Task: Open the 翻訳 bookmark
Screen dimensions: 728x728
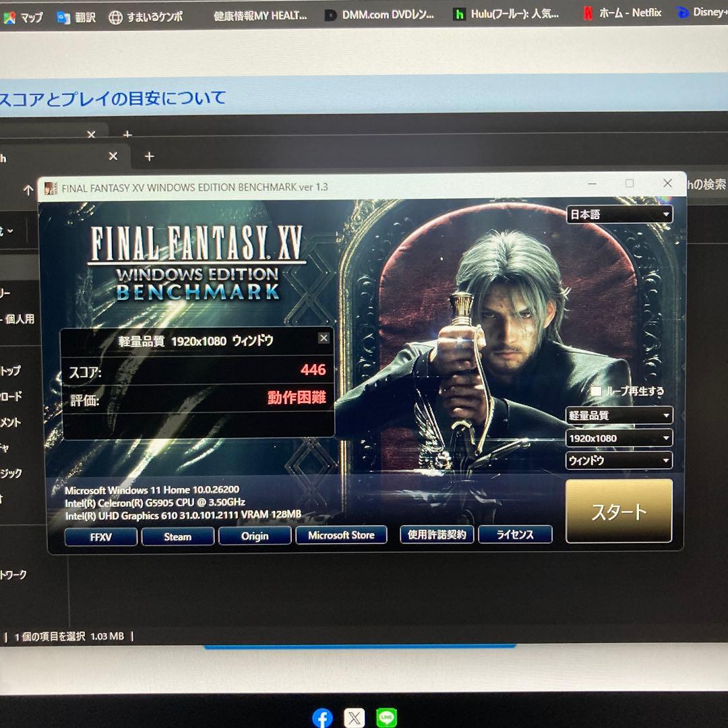Action: [x=76, y=18]
